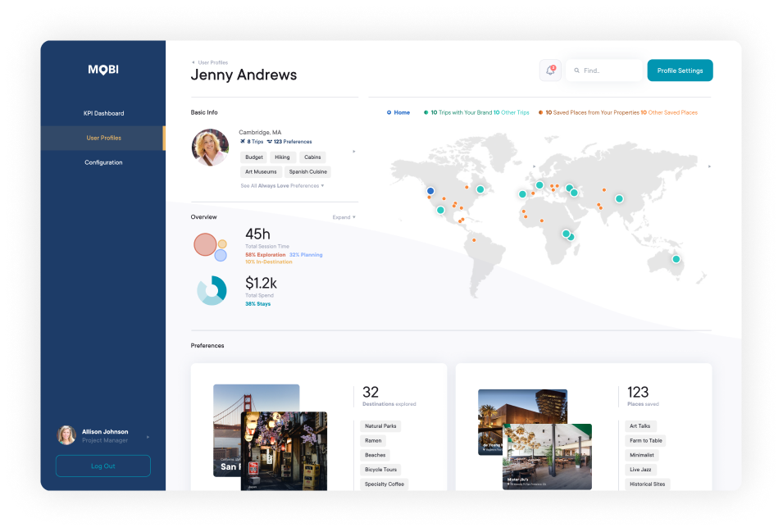This screenshot has height=532, width=783.
Task: Open the arrow next to Allison Johnson
Action: pyautogui.click(x=148, y=436)
